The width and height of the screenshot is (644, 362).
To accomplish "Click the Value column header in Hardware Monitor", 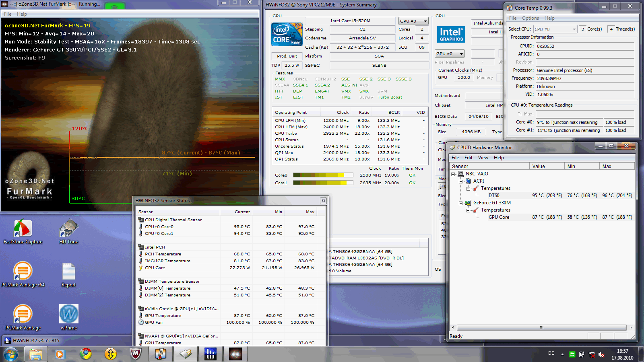I will [547, 166].
